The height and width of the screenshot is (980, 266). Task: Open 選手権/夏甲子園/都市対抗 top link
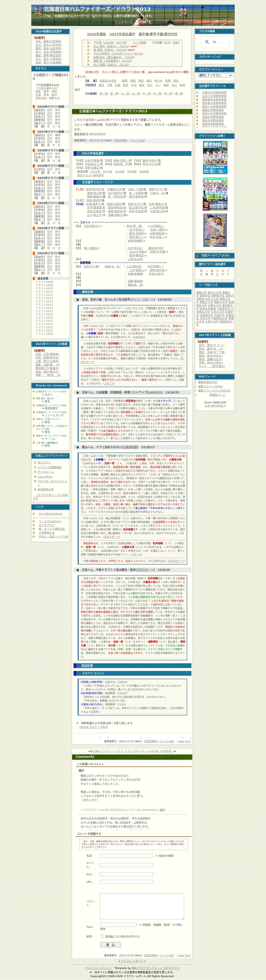coord(158,34)
